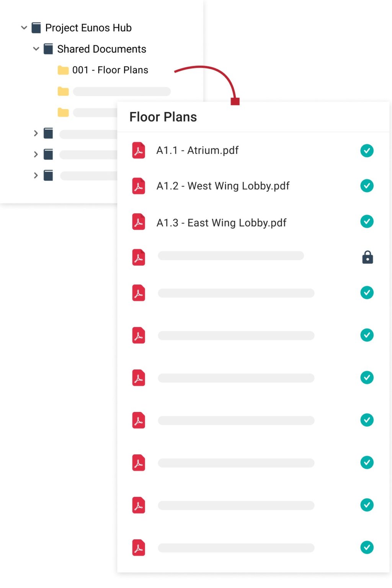Toggle the green checkmark for A1.1 - Atrium.pdf
Image resolution: width=392 pixels, height=588 pixels.
367,150
